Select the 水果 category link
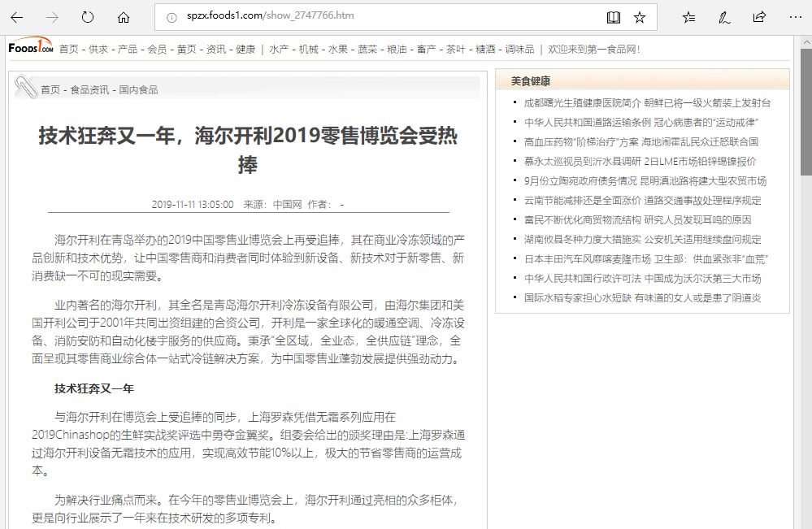The image size is (812, 529). point(337,50)
